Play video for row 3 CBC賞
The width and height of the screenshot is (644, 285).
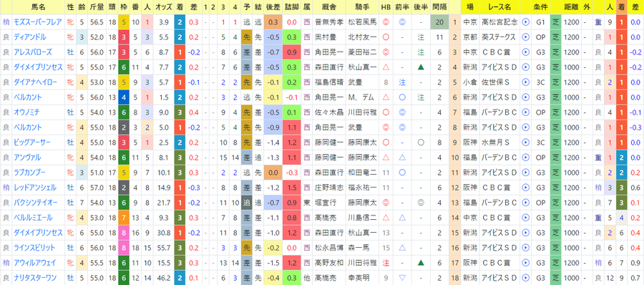[525, 52]
